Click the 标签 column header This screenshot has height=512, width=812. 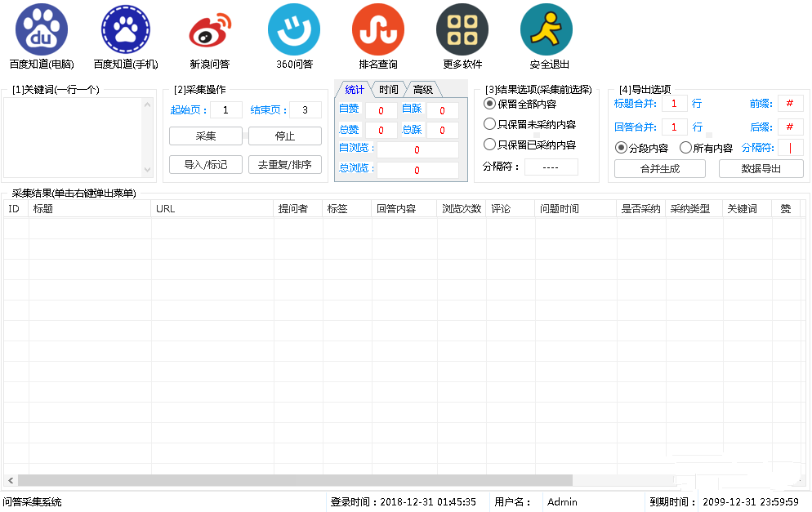pyautogui.click(x=347, y=208)
